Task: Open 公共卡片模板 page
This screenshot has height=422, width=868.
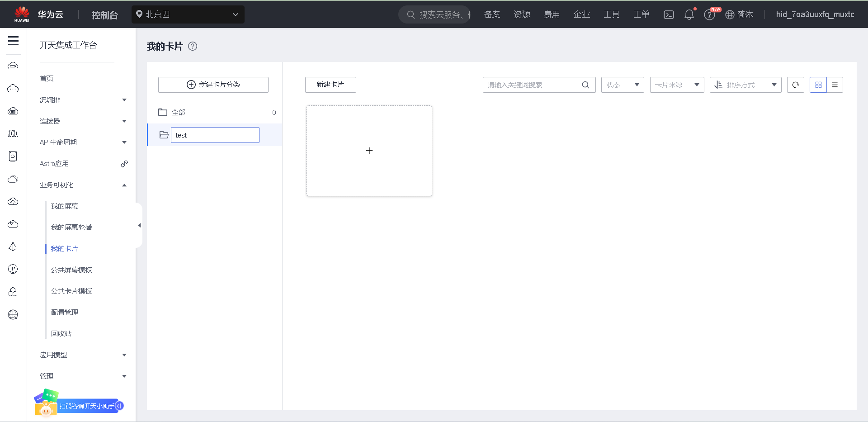Action: pos(71,291)
